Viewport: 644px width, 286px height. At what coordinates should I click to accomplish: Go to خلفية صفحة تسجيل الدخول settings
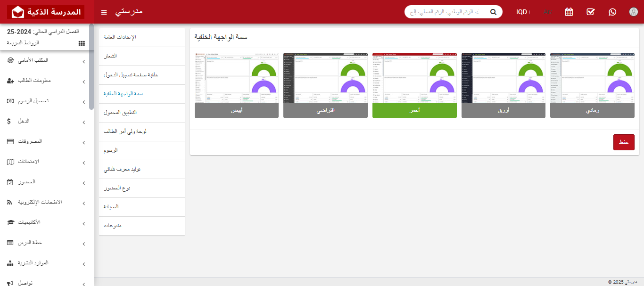pyautogui.click(x=140, y=75)
